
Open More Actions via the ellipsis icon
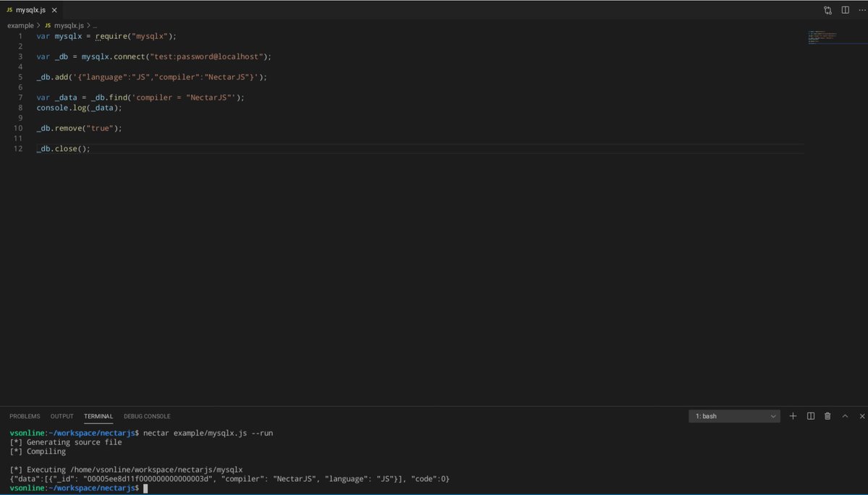coord(861,9)
